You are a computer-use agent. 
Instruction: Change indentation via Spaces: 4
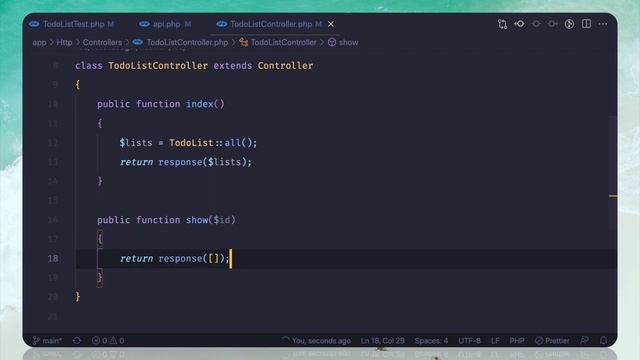[x=431, y=340]
